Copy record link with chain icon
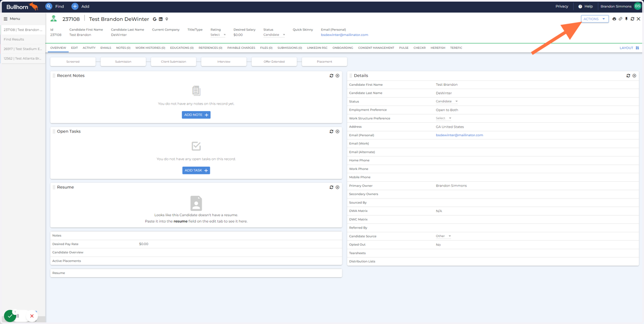The width and height of the screenshot is (644, 324). pyautogui.click(x=620, y=19)
